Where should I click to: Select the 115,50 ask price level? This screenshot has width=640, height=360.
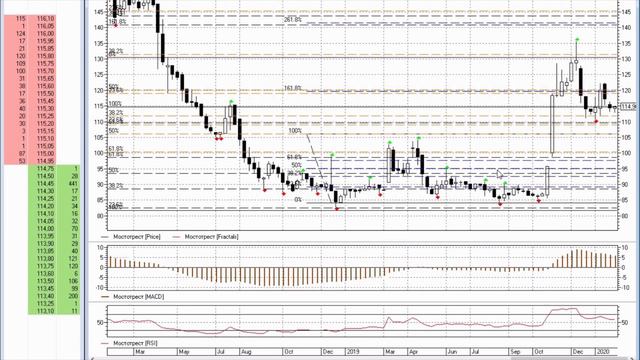coord(30,94)
